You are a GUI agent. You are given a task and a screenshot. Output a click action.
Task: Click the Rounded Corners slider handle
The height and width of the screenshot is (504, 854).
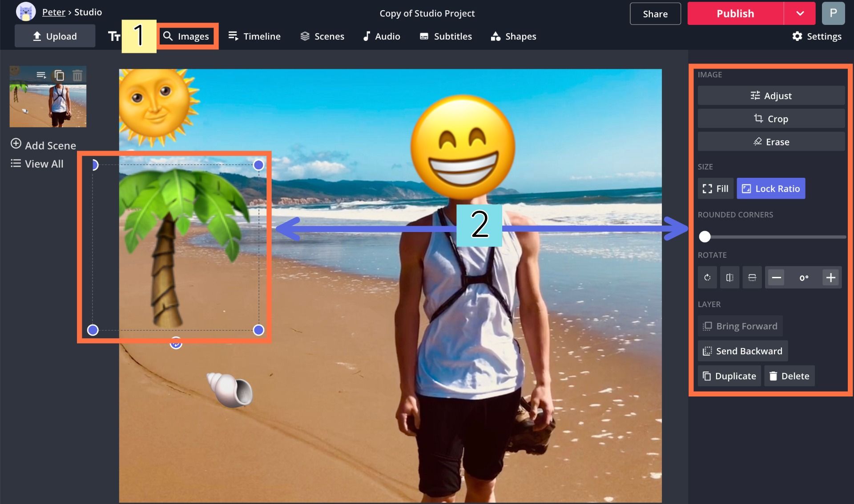click(705, 236)
